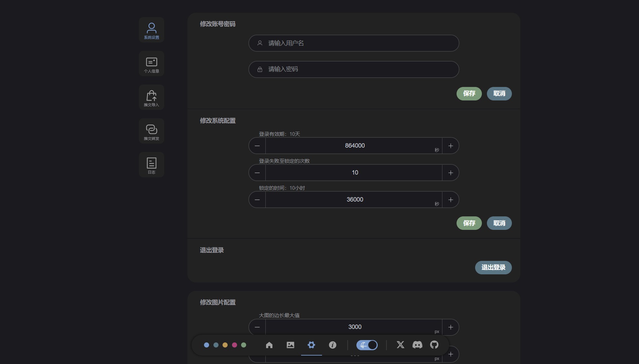Open the X (Twitter) link icon
Viewport: 639px width, 364px height.
400,345
